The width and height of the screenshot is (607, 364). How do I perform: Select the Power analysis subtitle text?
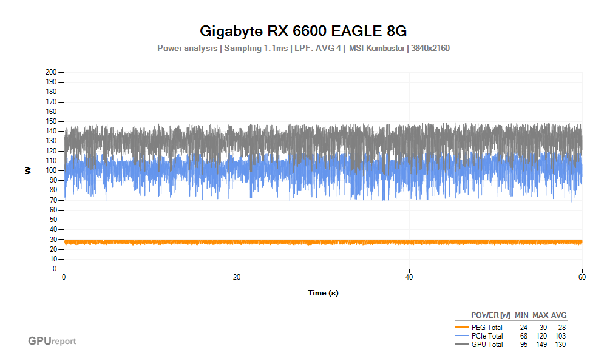188,49
